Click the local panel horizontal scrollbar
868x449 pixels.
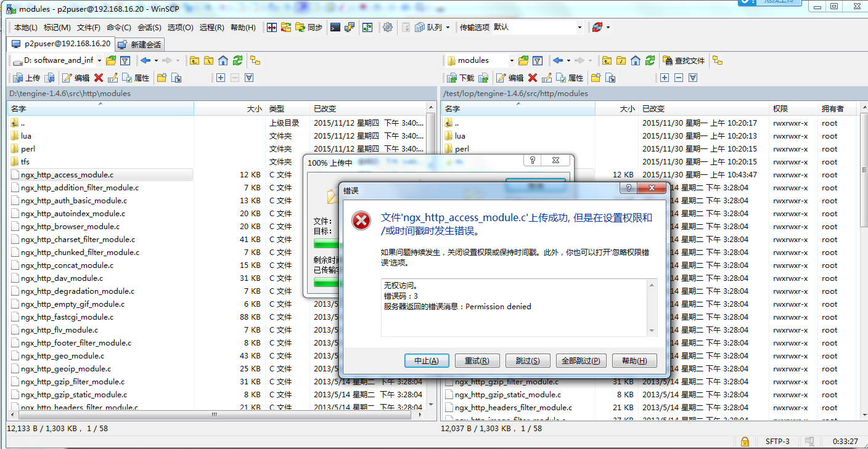pos(216,416)
